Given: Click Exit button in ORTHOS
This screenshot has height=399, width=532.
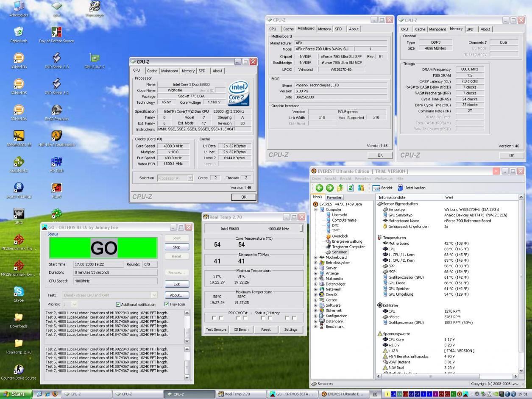Looking at the screenshot, I should [x=177, y=284].
